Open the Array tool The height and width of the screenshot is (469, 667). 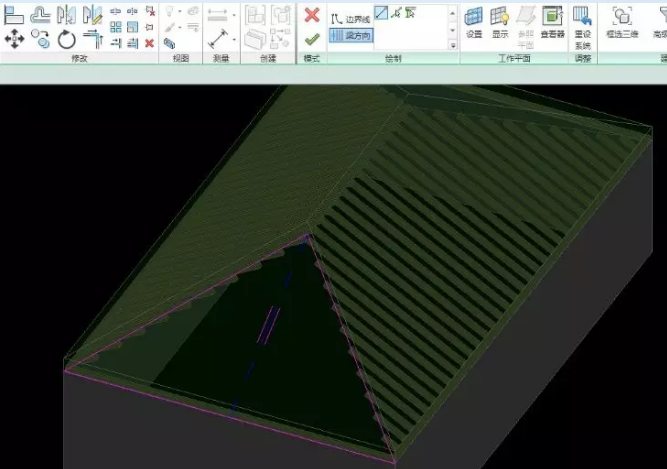coord(115,27)
